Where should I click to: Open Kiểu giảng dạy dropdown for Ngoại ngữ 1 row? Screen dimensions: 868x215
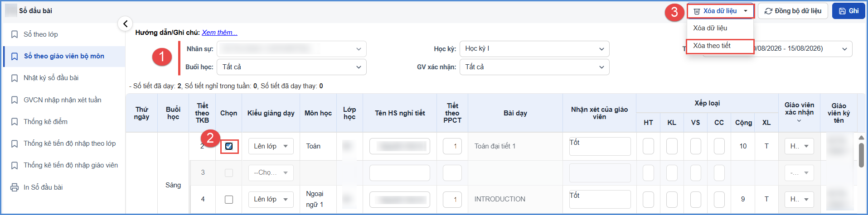coord(271,199)
